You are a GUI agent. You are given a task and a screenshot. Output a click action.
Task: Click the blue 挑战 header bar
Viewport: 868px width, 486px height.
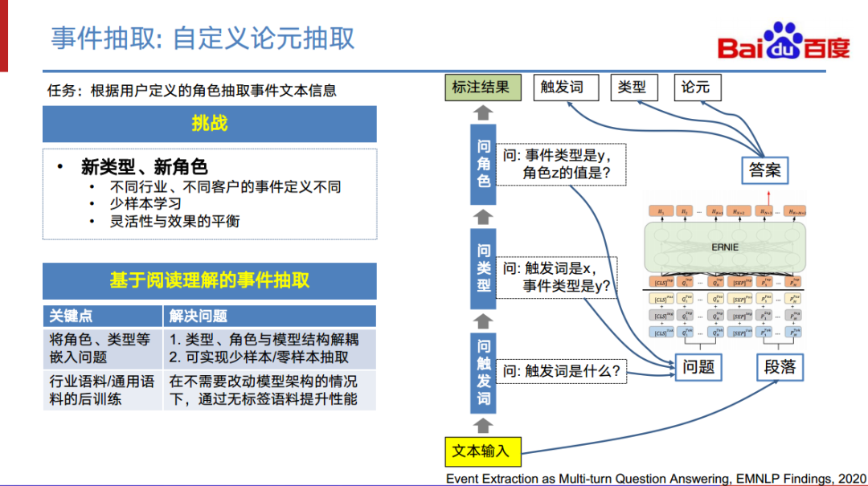click(210, 124)
